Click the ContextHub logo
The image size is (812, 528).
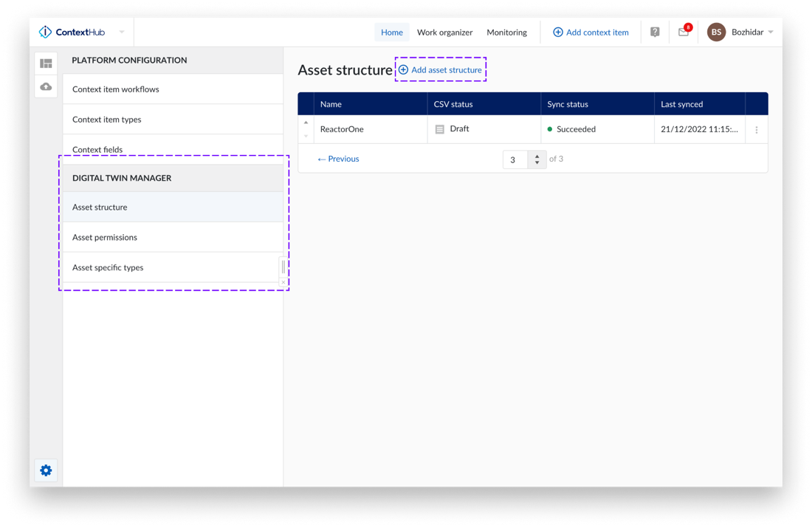(x=72, y=32)
